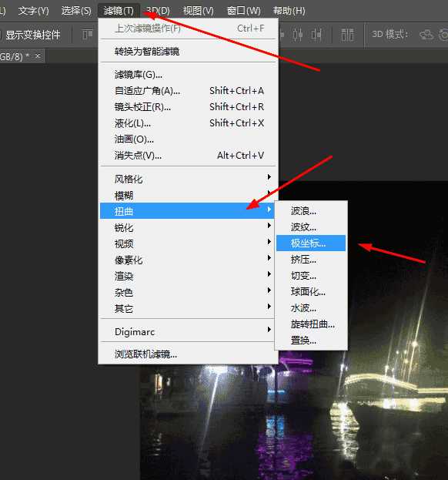Expand the 像素化 pixelate submenu
The height and width of the screenshot is (480, 448).
(188, 260)
